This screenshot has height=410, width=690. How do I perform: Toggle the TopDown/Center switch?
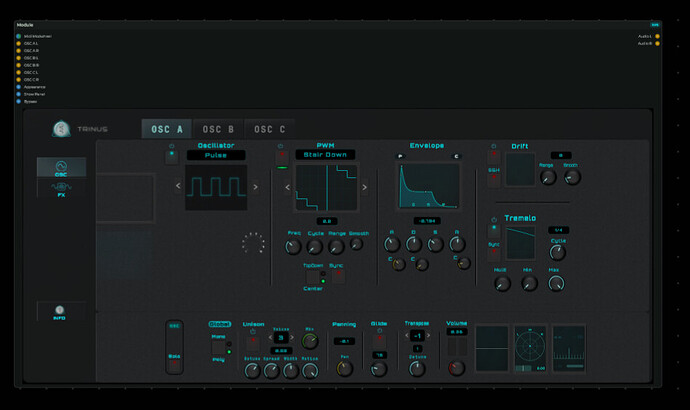[x=313, y=277]
